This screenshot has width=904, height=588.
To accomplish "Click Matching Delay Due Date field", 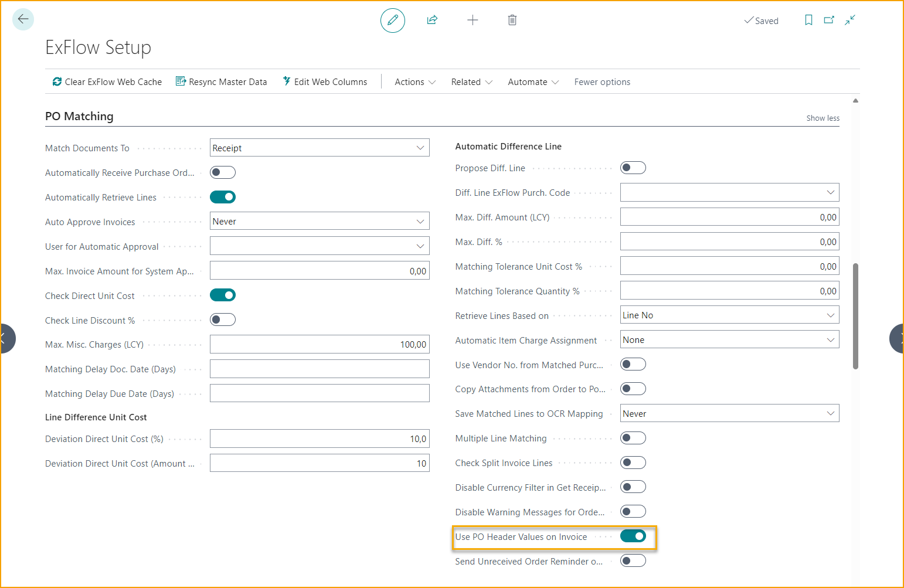I will [x=320, y=393].
